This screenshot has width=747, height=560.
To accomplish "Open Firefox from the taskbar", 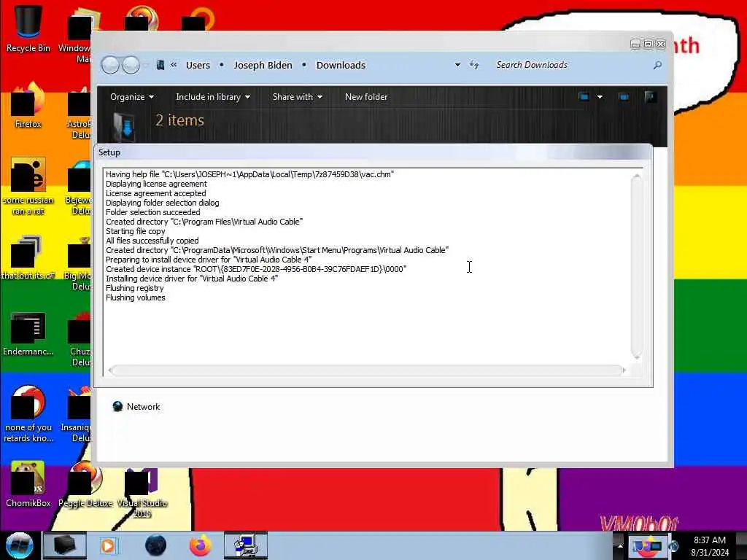I will pyautogui.click(x=201, y=545).
